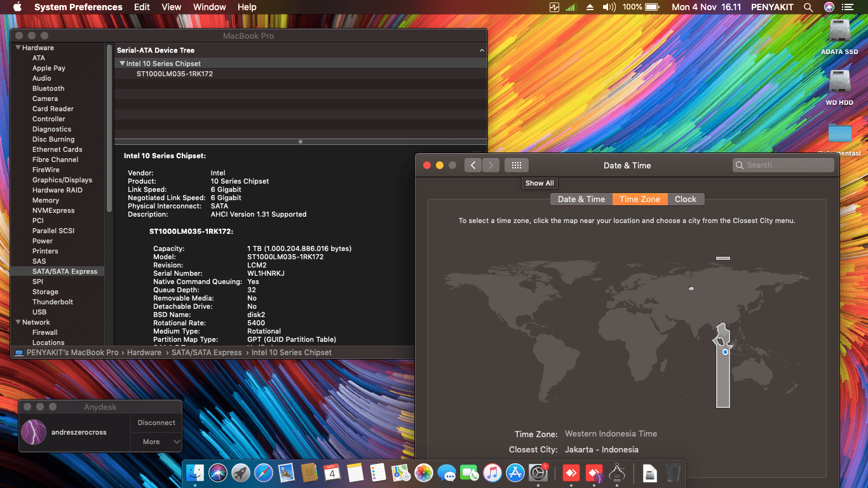Select the Time Zone tab
The height and width of the screenshot is (488, 868).
[x=640, y=199]
